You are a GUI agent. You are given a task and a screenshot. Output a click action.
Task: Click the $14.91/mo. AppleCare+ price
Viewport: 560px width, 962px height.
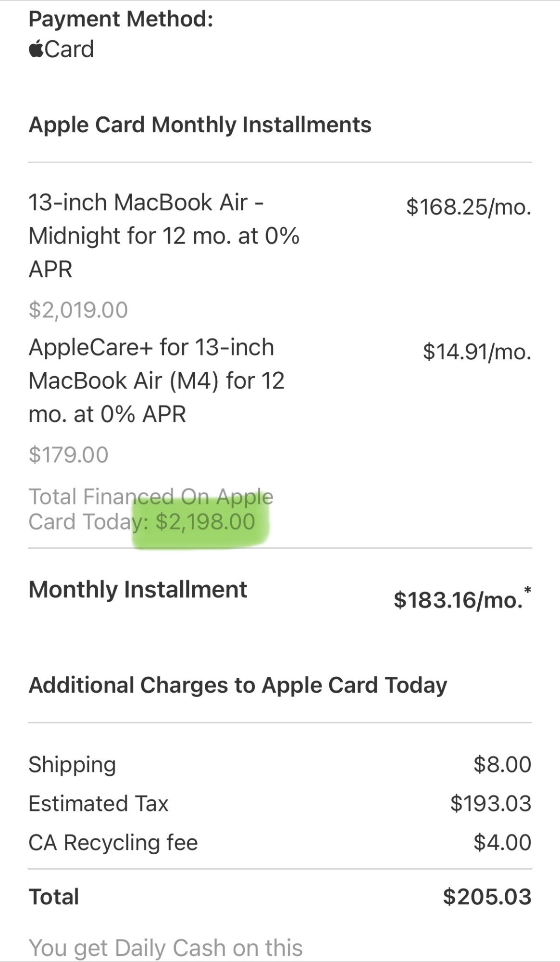coord(477,352)
